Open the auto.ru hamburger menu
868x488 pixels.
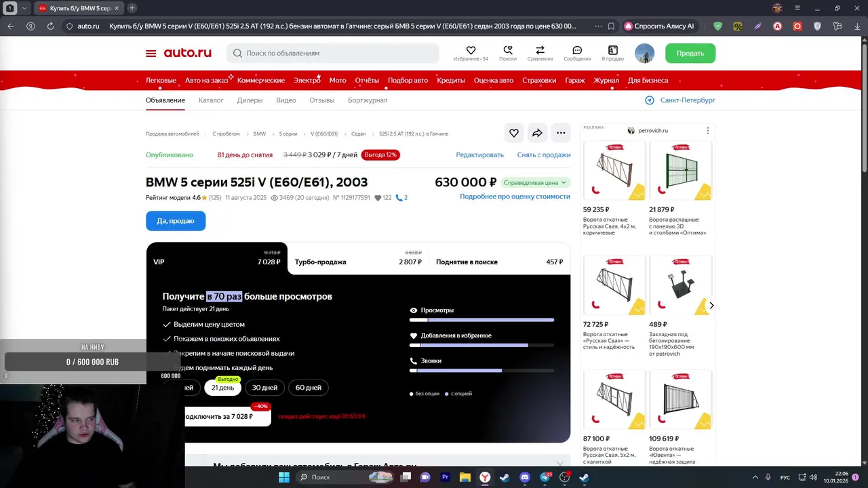[151, 53]
